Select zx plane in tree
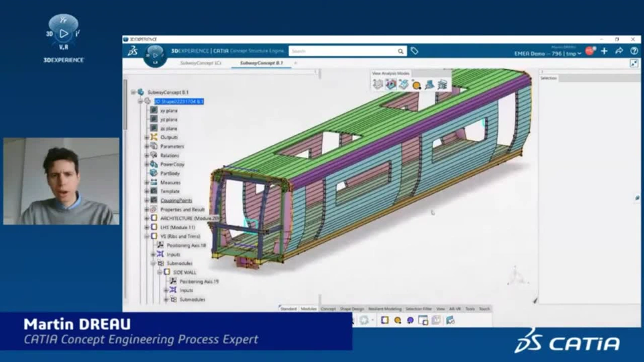 pos(169,129)
